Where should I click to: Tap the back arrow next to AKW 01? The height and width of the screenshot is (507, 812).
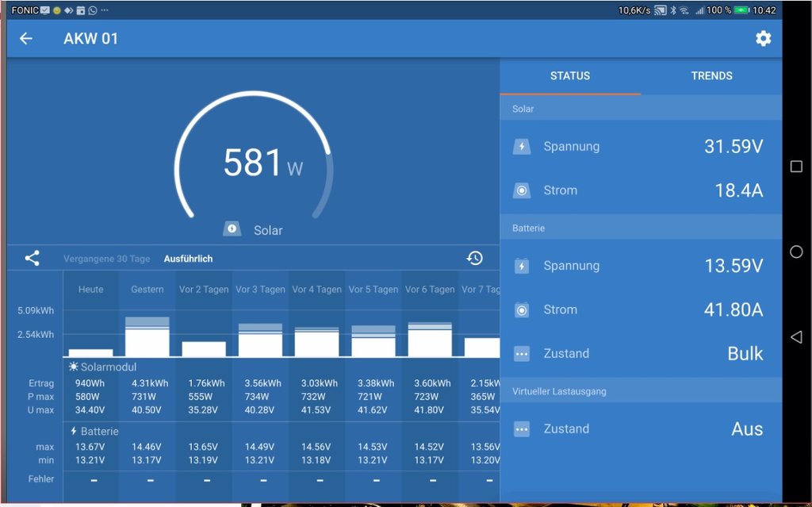tap(26, 39)
